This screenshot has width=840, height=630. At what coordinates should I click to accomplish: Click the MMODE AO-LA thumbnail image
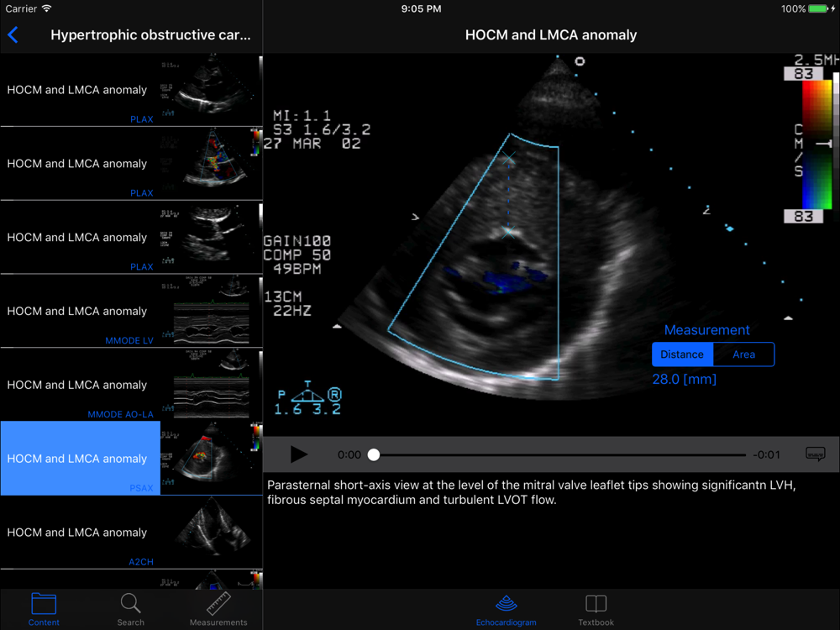pyautogui.click(x=212, y=385)
